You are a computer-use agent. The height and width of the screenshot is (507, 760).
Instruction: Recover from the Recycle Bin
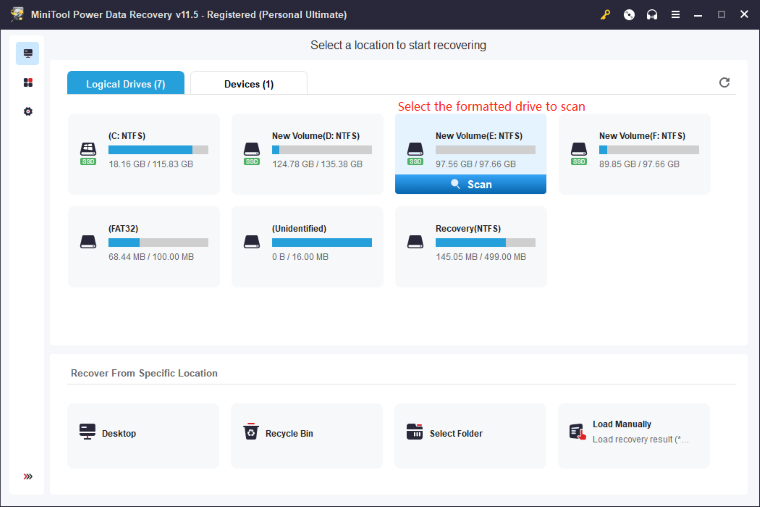pos(307,433)
